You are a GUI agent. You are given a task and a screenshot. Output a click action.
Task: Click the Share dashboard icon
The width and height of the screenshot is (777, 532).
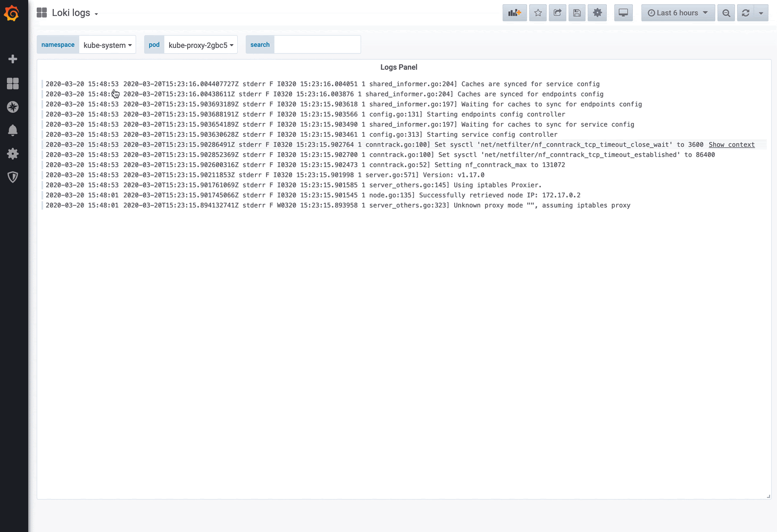tap(557, 13)
